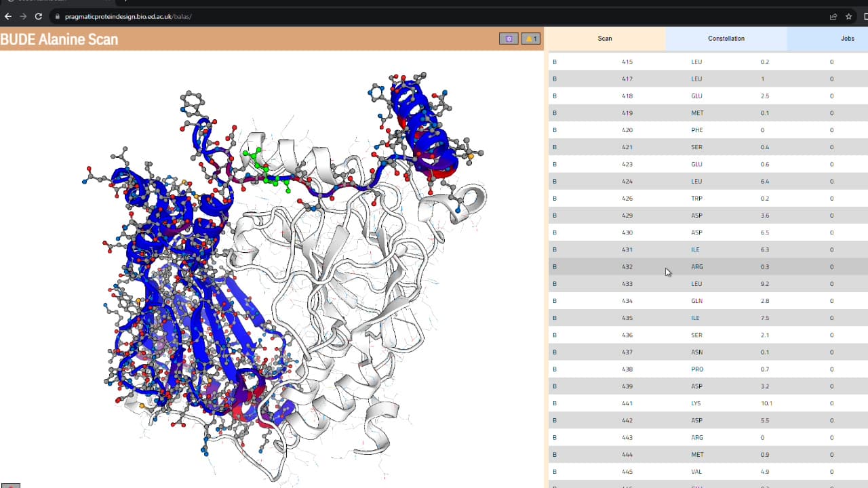Select residue row 426 TRP
This screenshot has height=488, width=868.
pos(708,199)
